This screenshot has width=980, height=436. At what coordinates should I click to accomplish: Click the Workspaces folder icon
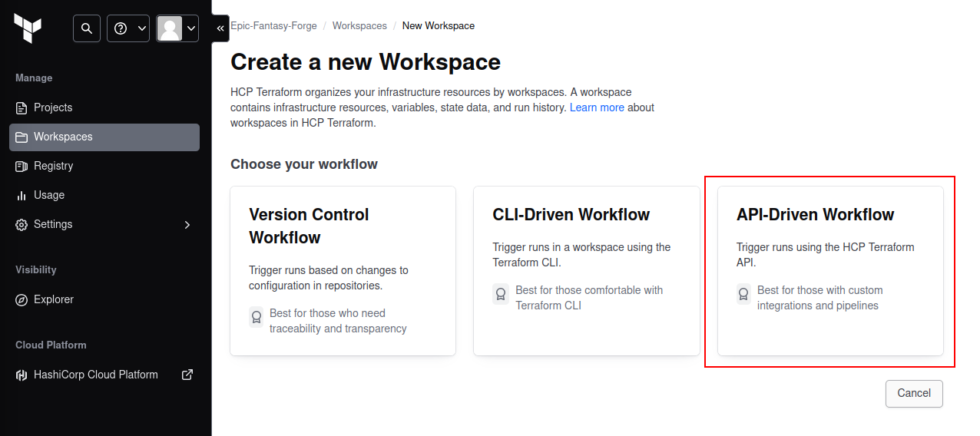(x=22, y=137)
